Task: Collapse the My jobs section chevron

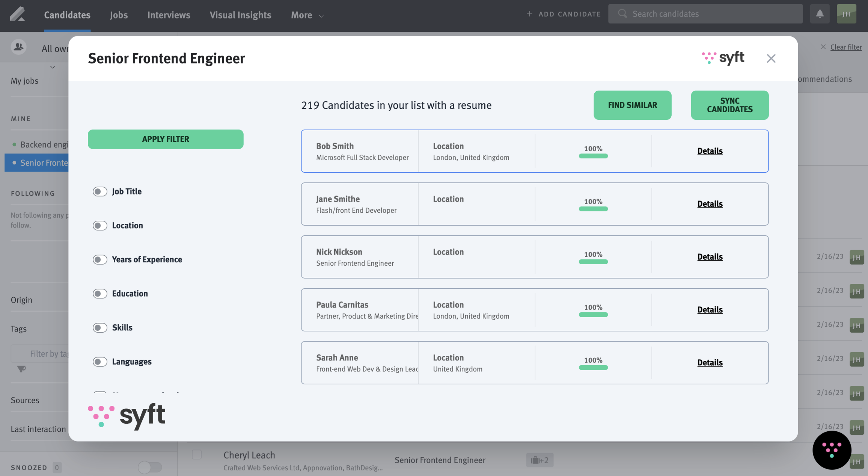Action: pyautogui.click(x=52, y=67)
